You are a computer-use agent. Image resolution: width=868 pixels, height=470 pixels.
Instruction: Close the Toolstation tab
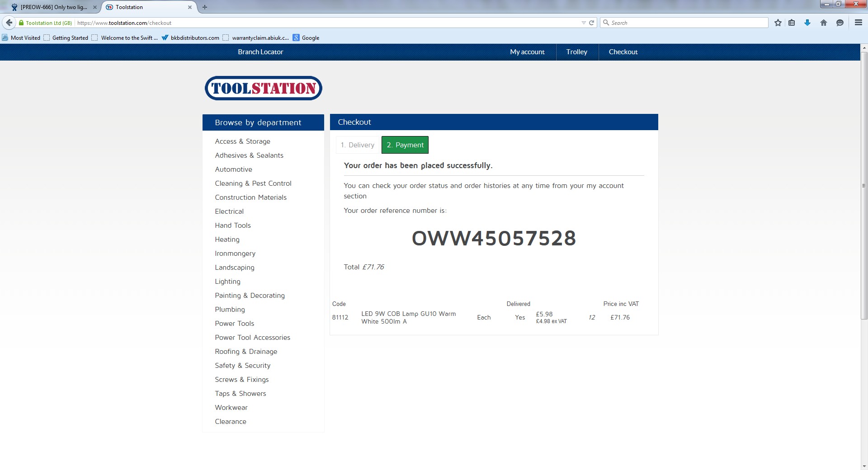(x=190, y=7)
